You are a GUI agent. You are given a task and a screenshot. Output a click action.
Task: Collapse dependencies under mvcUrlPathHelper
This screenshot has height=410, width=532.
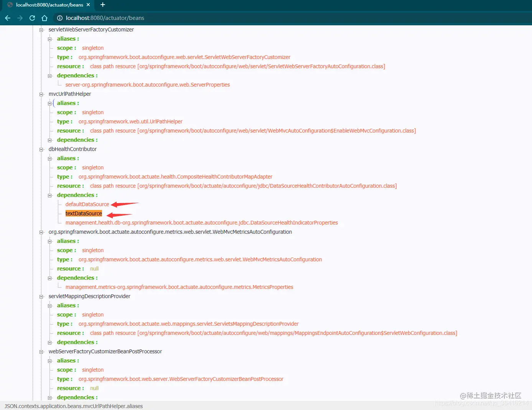click(49, 140)
